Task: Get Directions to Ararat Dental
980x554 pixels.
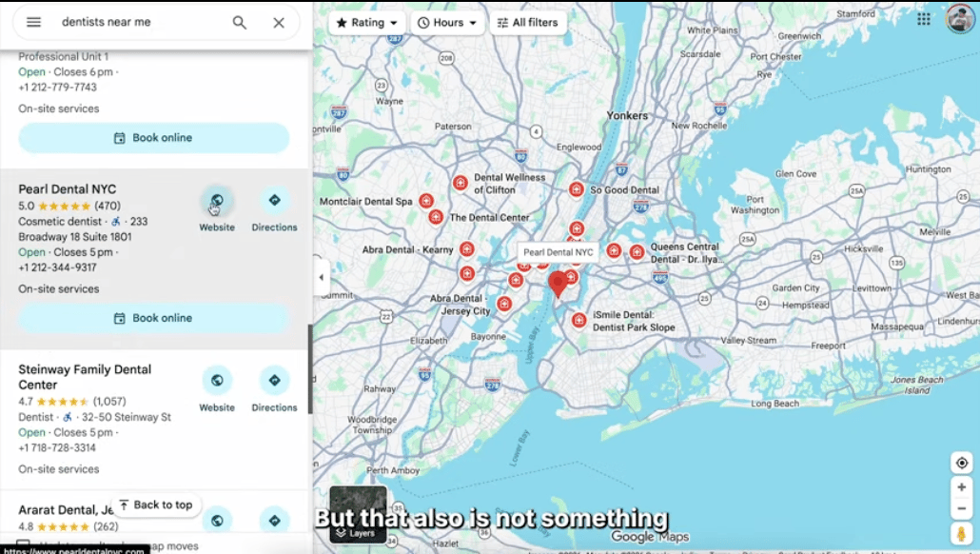Action: click(274, 521)
